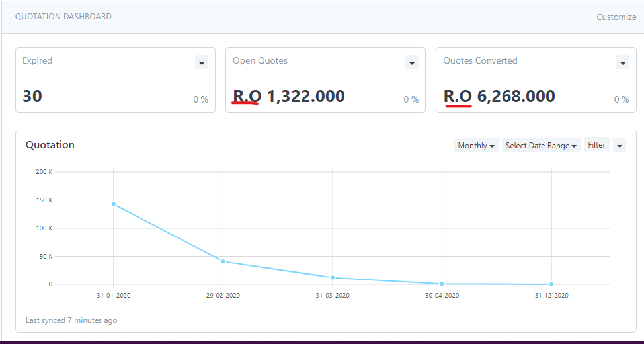Open the Monthly interval dropdown
The width and height of the screenshot is (644, 344).
(476, 145)
